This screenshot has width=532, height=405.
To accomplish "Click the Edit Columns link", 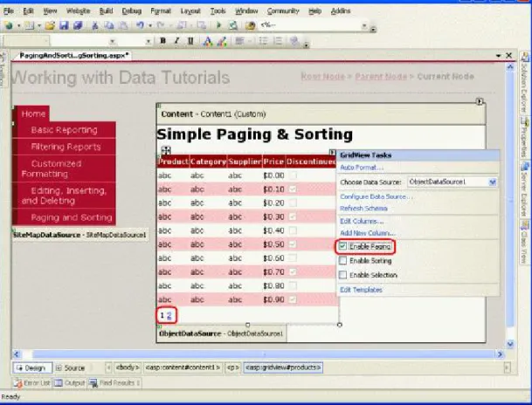I will coord(362,222).
